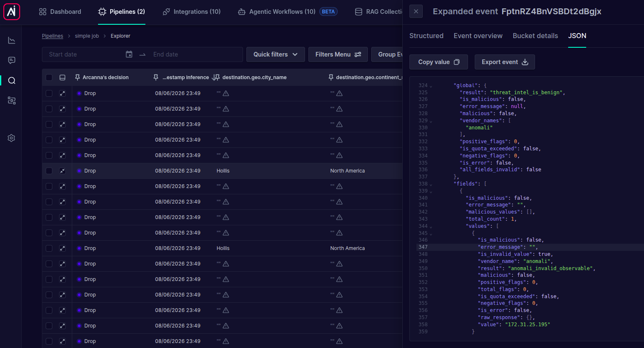Click the calendar icon in date range
The width and height of the screenshot is (644, 348).
pyautogui.click(x=129, y=54)
